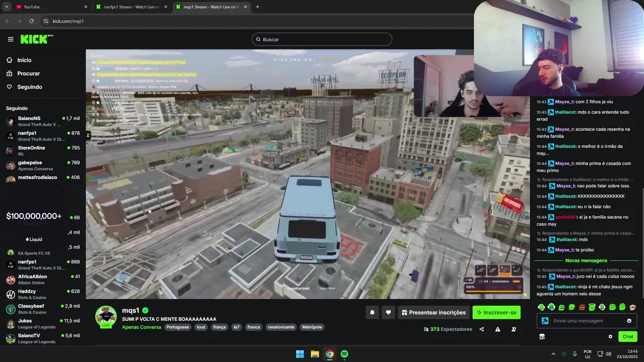Click the share icon beside viewer count

[x=481, y=329]
